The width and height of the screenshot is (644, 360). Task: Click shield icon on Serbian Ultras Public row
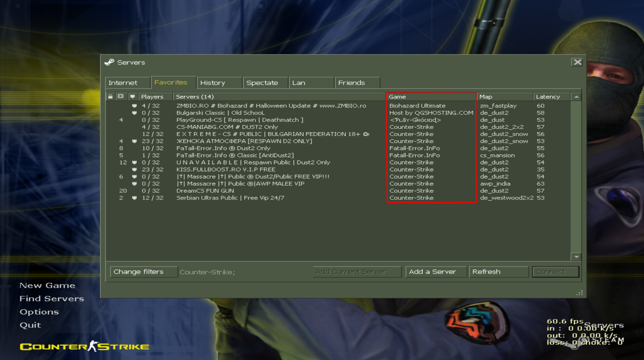tap(134, 198)
